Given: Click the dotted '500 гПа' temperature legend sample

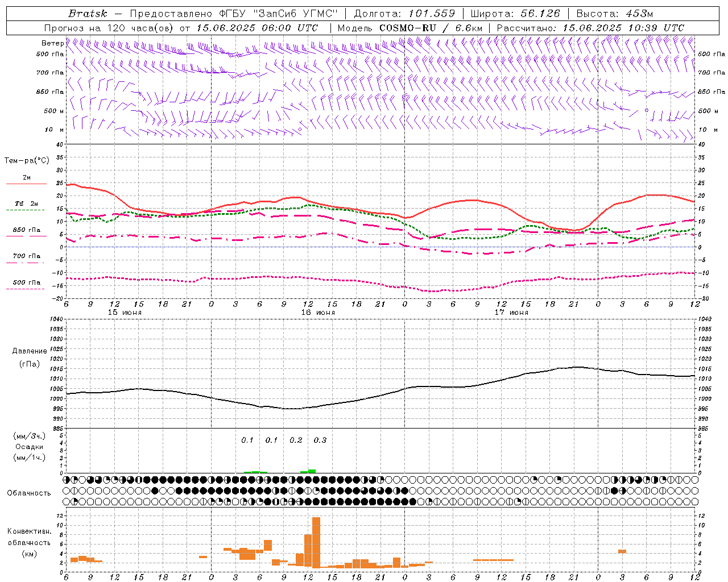Looking at the screenshot, I should pos(26,289).
